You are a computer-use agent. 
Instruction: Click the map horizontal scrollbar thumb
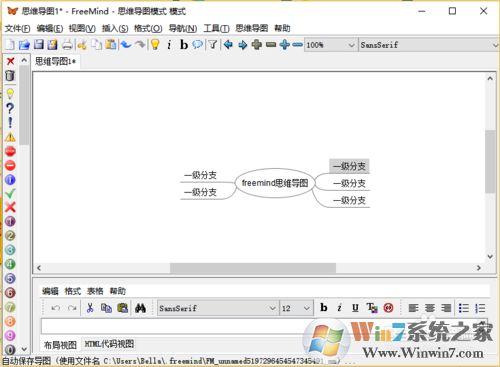pos(253,268)
